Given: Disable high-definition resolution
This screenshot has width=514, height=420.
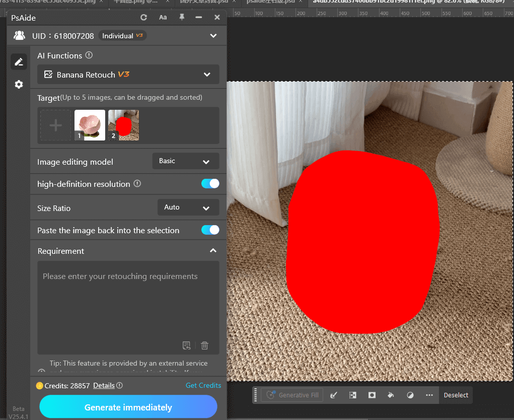Looking at the screenshot, I should point(210,183).
